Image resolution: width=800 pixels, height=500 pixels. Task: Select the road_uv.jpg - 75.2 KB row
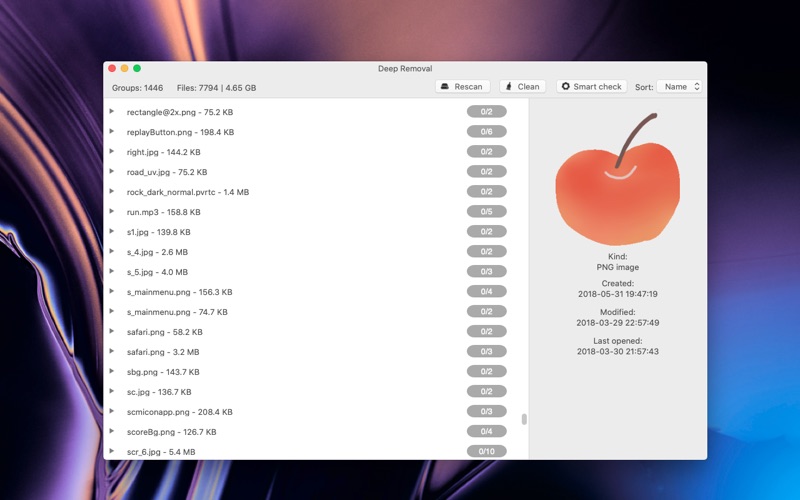316,172
